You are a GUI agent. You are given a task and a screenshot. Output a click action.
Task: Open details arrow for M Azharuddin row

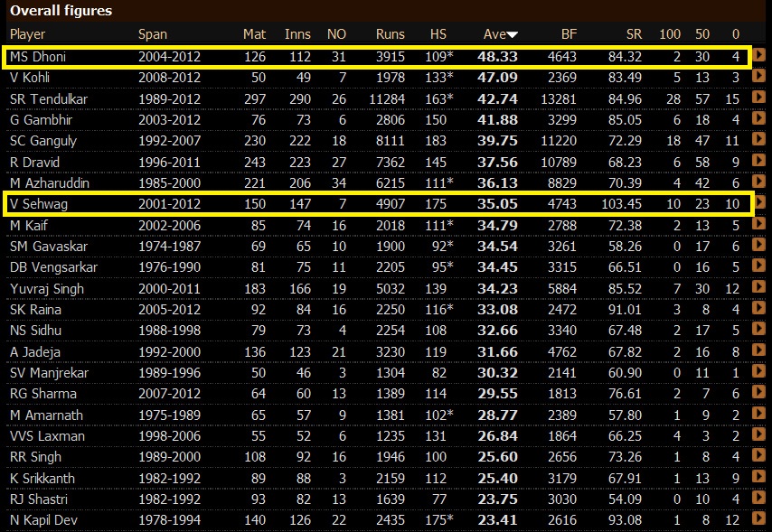[x=758, y=182]
